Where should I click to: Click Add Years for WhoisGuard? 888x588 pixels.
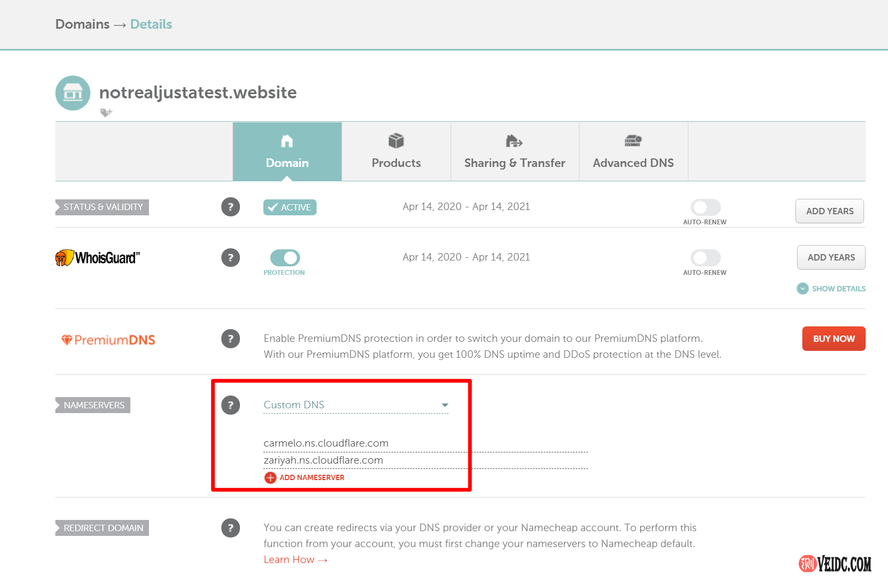tap(831, 257)
